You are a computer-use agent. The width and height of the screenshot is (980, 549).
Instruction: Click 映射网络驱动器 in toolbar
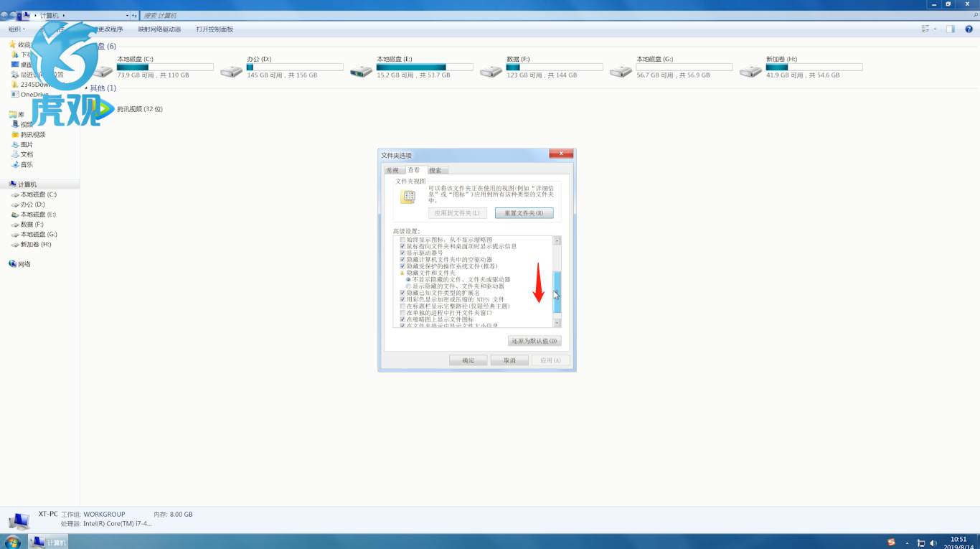[x=160, y=29]
